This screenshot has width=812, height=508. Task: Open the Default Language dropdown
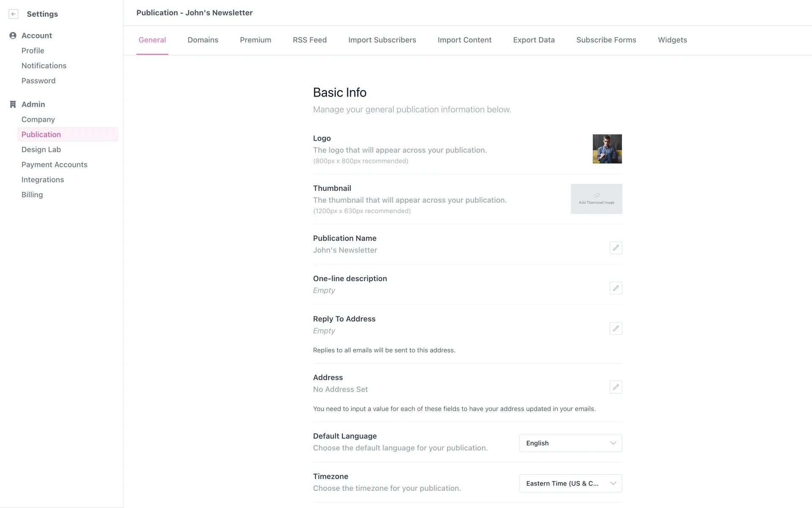click(571, 443)
